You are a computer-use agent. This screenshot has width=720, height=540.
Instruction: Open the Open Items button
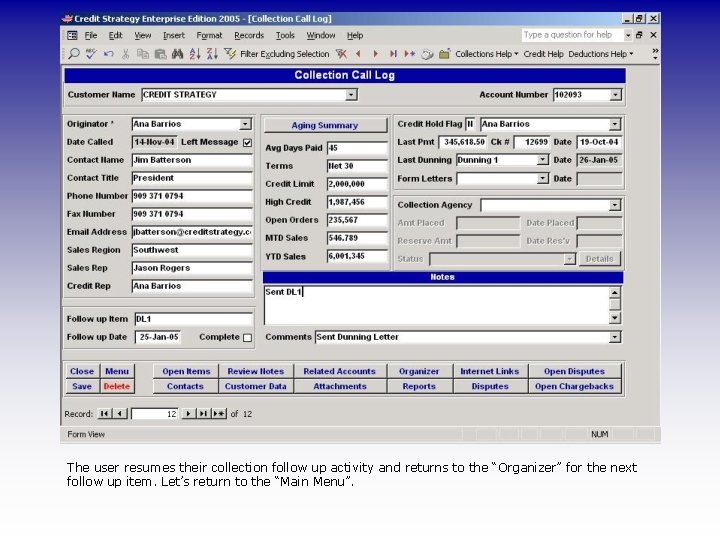pos(186,371)
